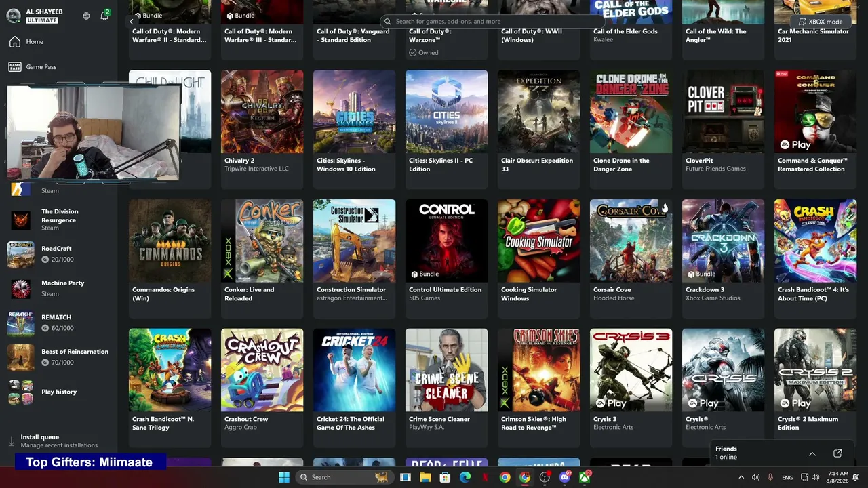
Task: Click the taskbar Search box
Action: coord(344,477)
